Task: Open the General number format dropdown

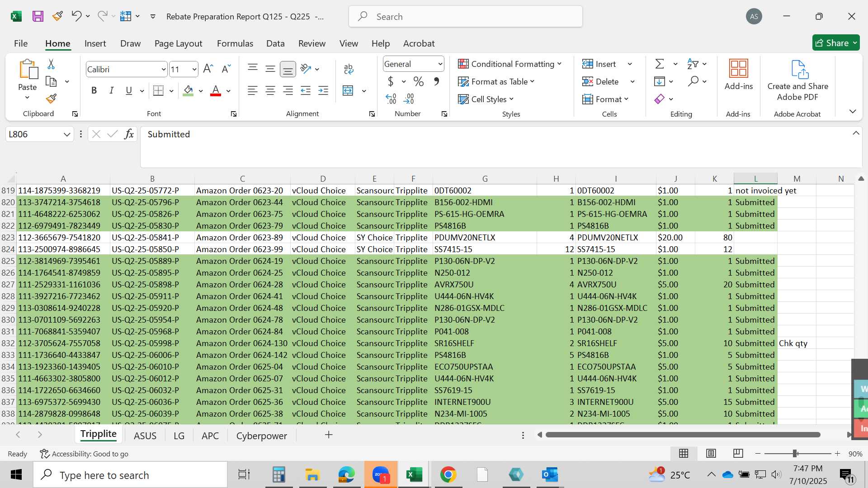Action: click(440, 64)
